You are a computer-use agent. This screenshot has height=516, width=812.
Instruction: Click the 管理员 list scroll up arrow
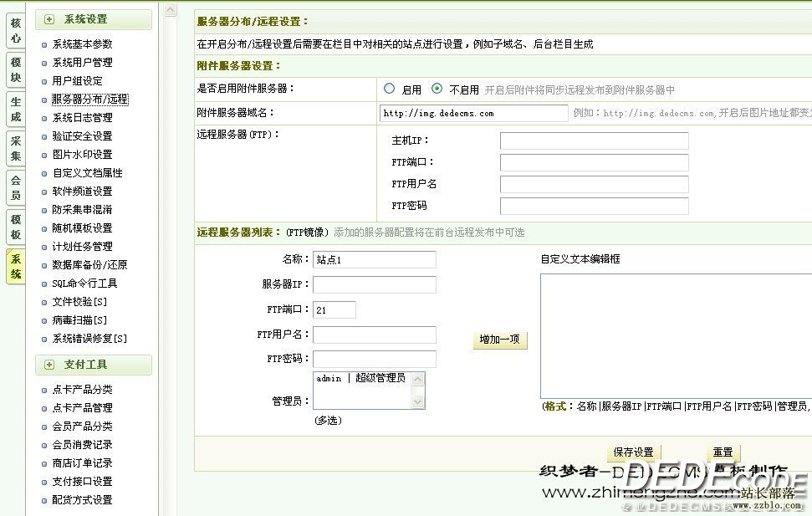[418, 380]
